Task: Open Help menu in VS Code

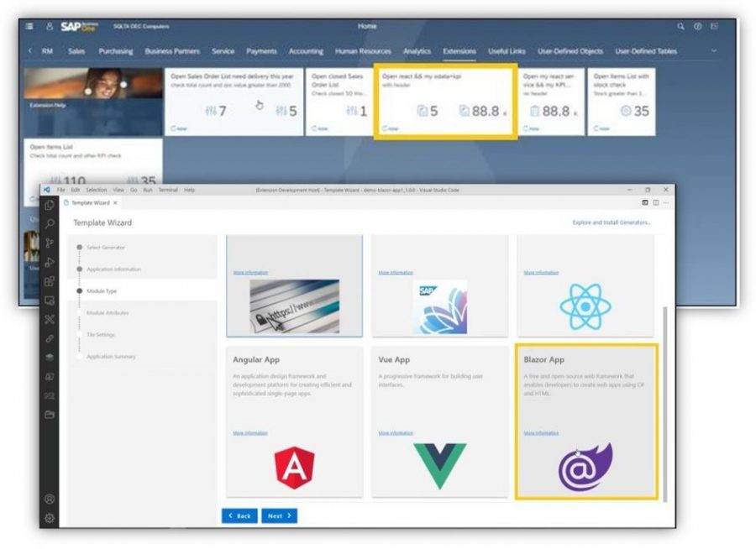Action: click(190, 190)
